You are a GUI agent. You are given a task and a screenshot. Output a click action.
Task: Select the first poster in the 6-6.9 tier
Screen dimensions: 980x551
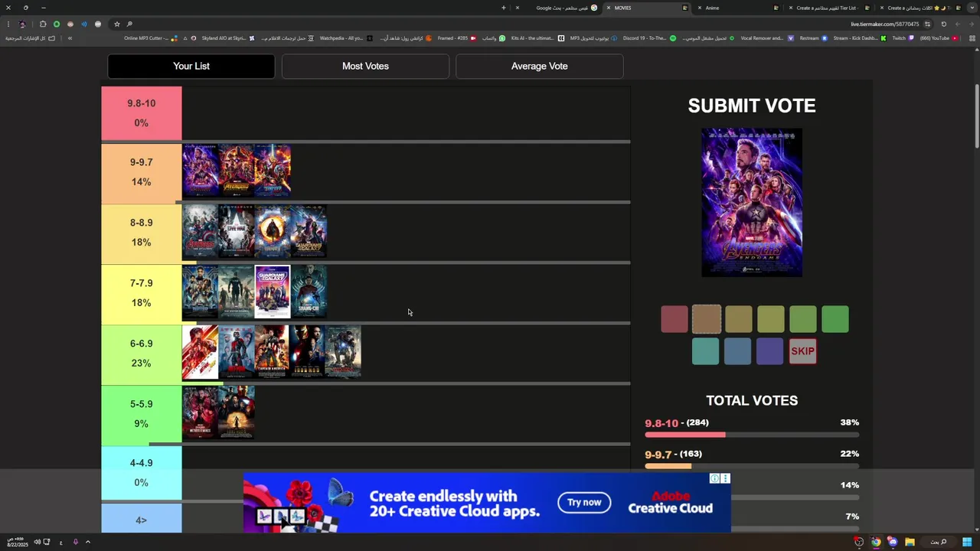point(200,352)
